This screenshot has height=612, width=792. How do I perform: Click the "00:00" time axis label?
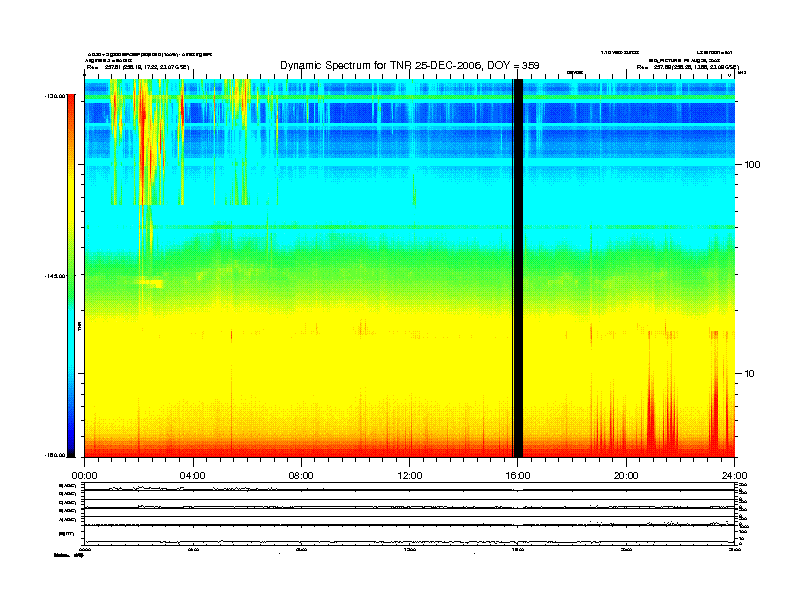84,476
